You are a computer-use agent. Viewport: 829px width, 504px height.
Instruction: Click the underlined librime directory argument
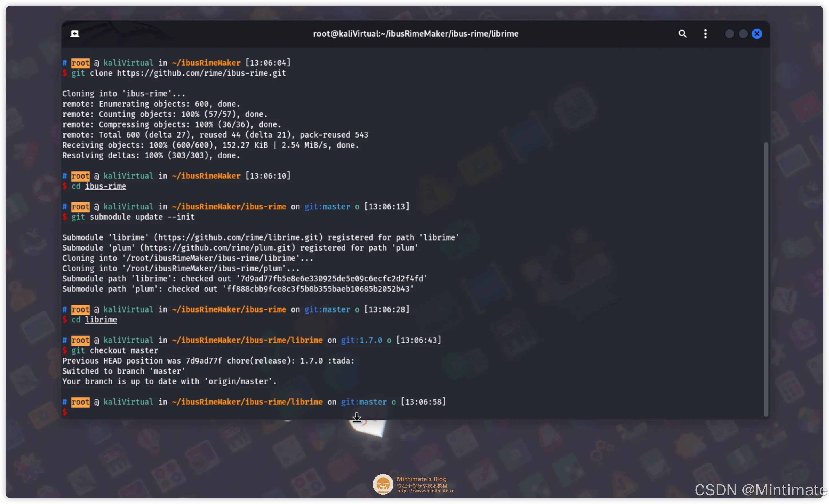pos(101,320)
